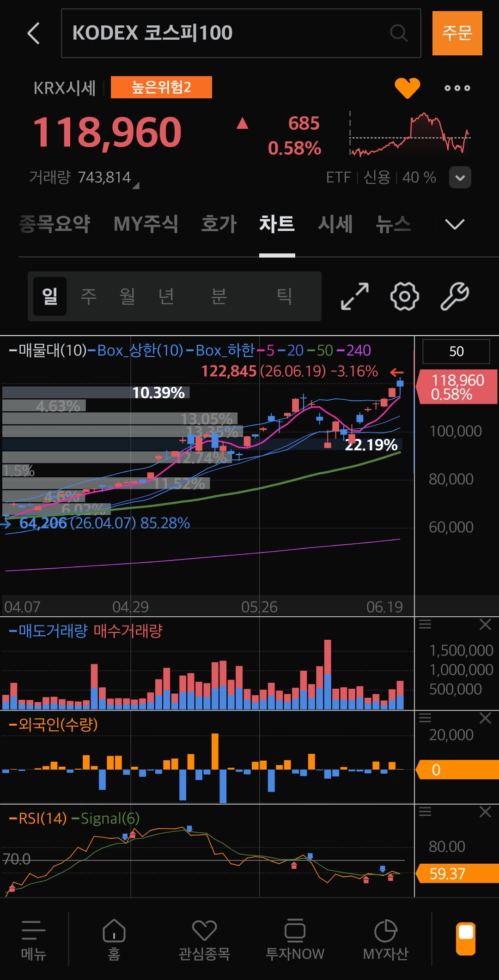Switch to the 종목요약 tab
The width and height of the screenshot is (499, 980).
[x=55, y=224]
